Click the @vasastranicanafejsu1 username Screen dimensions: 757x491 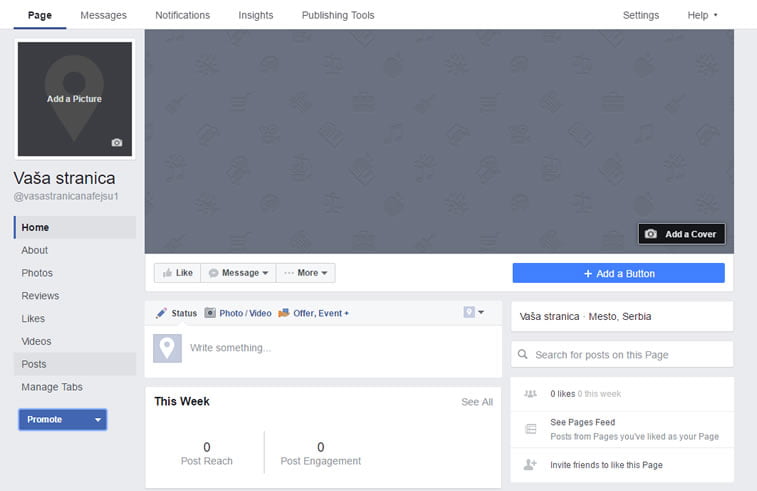click(66, 196)
